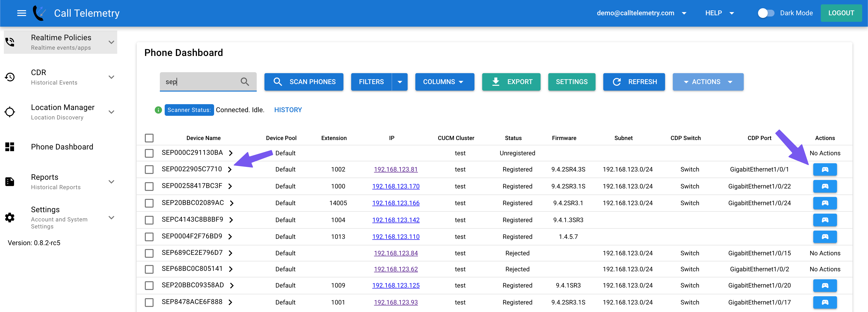
Task: Click the FILTERS button
Action: pyautogui.click(x=371, y=82)
